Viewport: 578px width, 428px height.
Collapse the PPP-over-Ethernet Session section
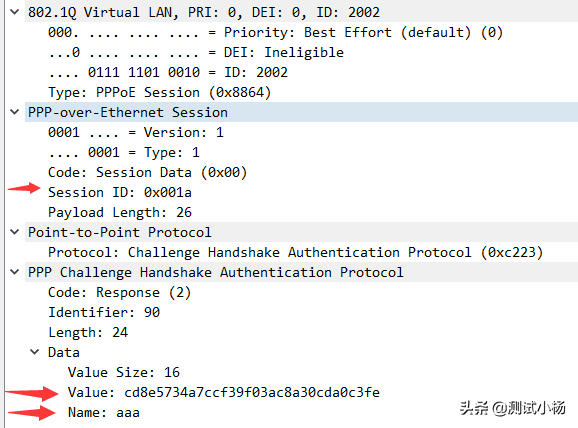tap(14, 112)
